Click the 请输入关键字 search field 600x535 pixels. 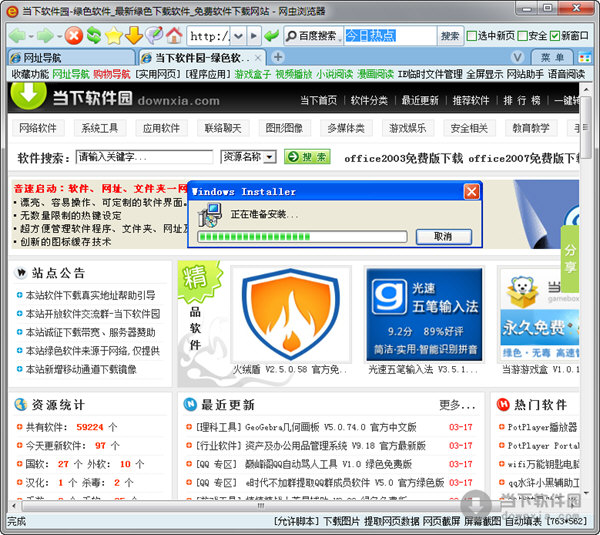coord(145,157)
